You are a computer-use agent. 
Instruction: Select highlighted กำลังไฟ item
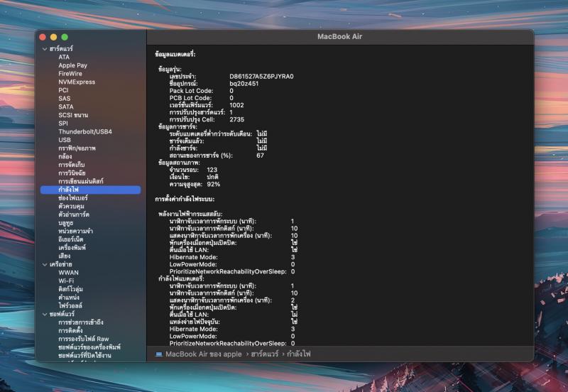tap(91, 190)
